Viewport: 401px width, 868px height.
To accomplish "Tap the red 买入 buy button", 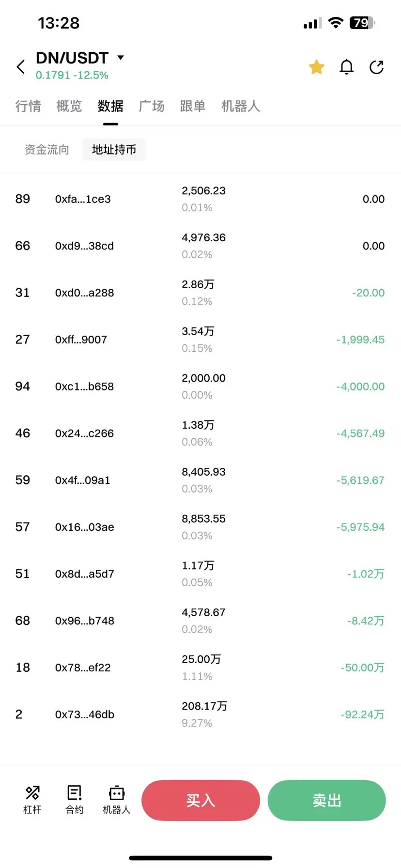I will point(200,800).
